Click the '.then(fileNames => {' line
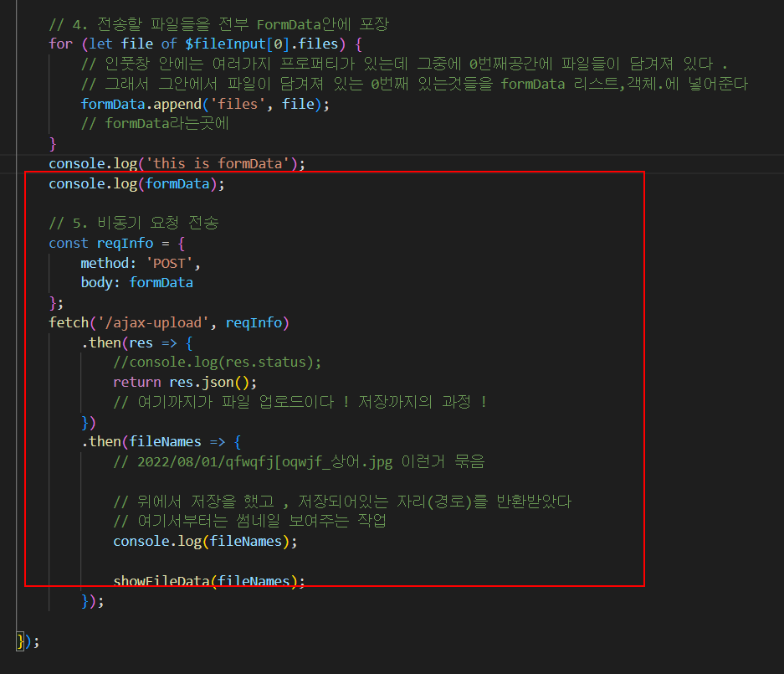This screenshot has width=784, height=674. coord(161,442)
